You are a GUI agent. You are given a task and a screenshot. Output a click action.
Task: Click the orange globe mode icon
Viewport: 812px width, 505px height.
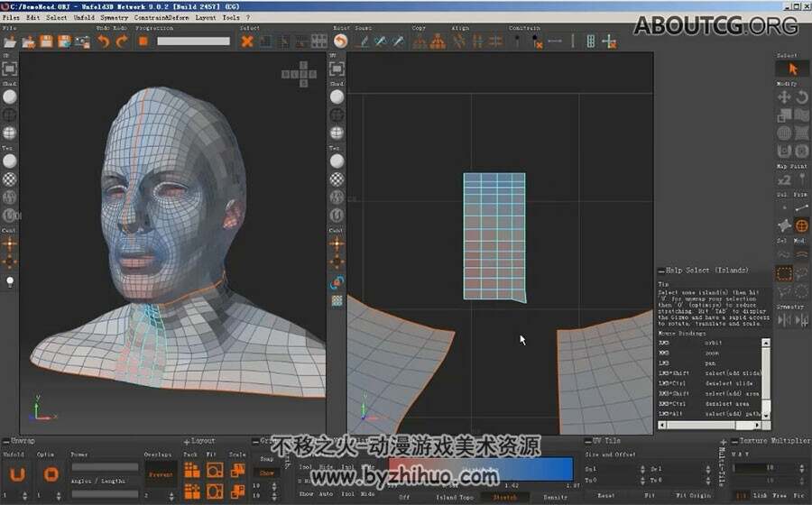(x=802, y=225)
